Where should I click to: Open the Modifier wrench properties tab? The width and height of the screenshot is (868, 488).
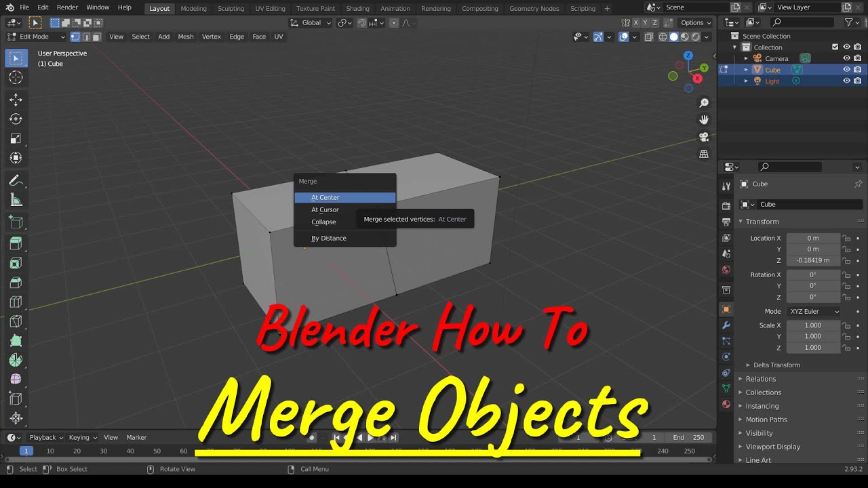pos(726,325)
